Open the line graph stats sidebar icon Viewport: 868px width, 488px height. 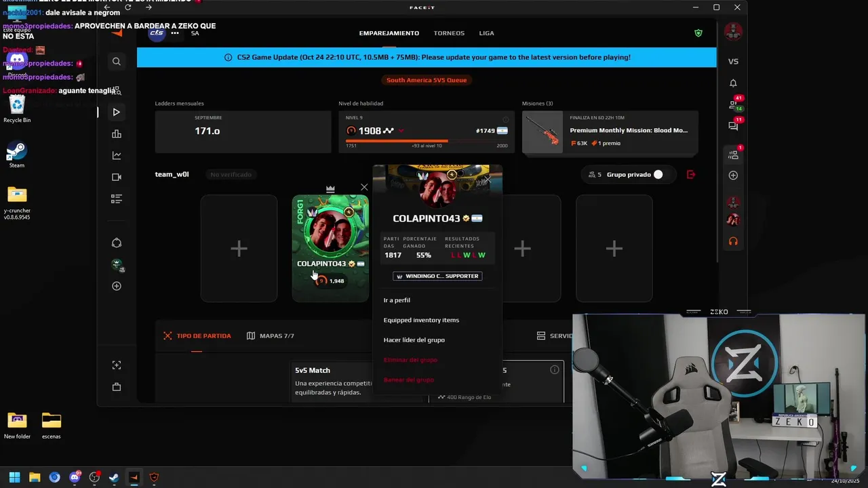pos(117,155)
